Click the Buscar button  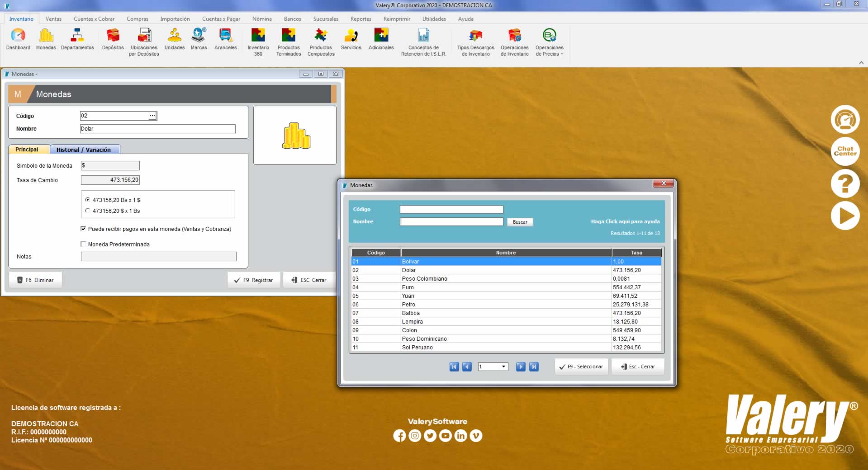tap(520, 222)
